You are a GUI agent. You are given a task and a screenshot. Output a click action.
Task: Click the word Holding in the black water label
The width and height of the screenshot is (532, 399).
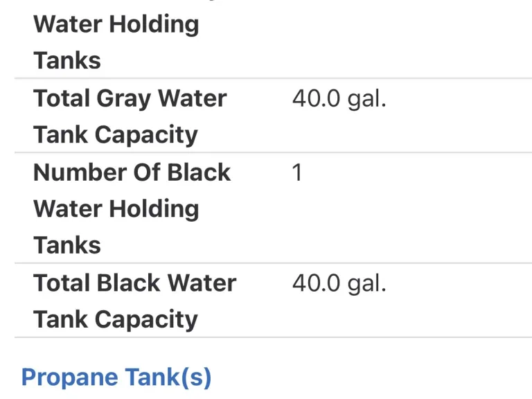(154, 209)
